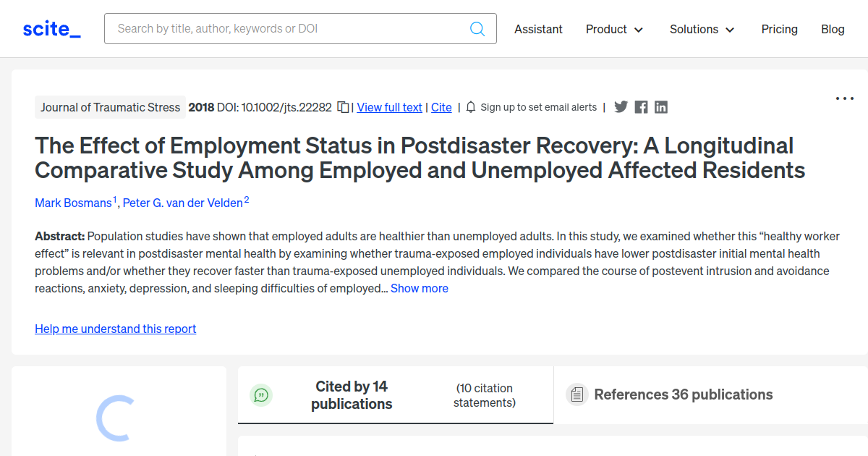Open Help me understand this report
This screenshot has height=456, width=868.
(x=115, y=329)
